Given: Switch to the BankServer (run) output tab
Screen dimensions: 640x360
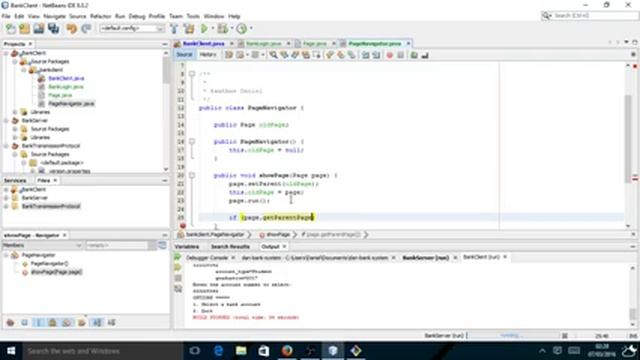Looking at the screenshot, I should tap(425, 258).
